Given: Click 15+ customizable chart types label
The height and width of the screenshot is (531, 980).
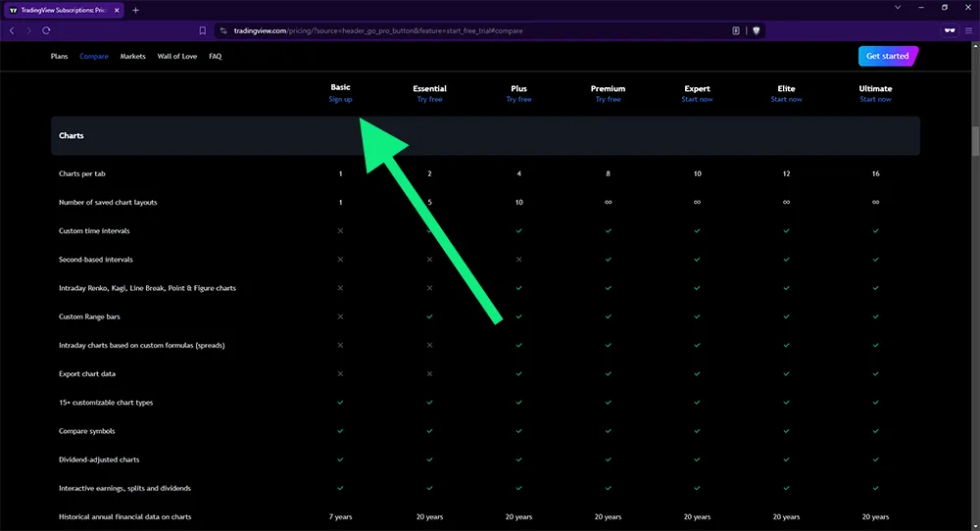Looking at the screenshot, I should click(x=106, y=403).
